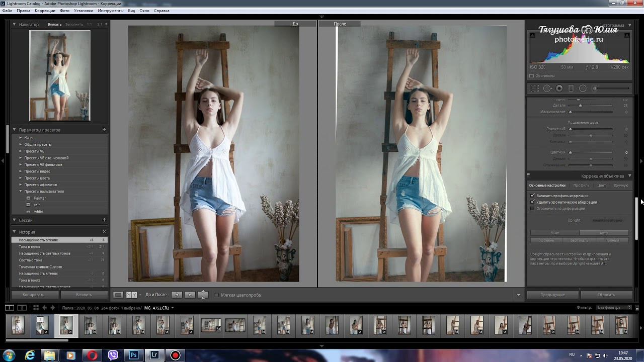Click the "Копировать..." button
Screen dimensions: 644x362
pos(35,295)
